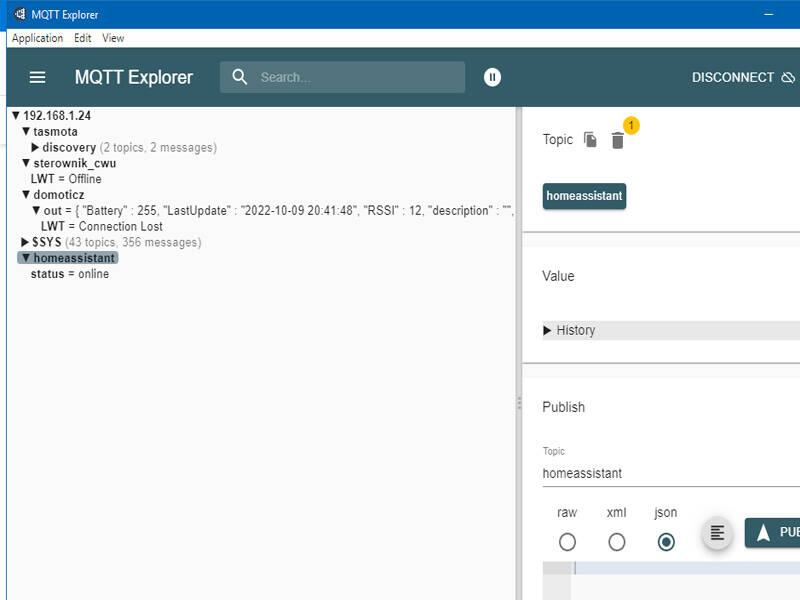Open the hamburger menu in MQTT Explorer
The width and height of the screenshot is (800, 600).
(37, 78)
